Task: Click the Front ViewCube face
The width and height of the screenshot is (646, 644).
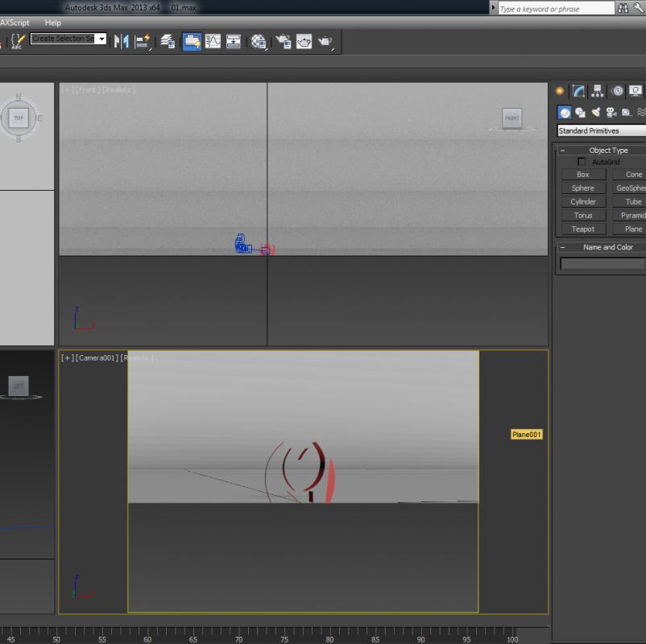Action: 511,118
